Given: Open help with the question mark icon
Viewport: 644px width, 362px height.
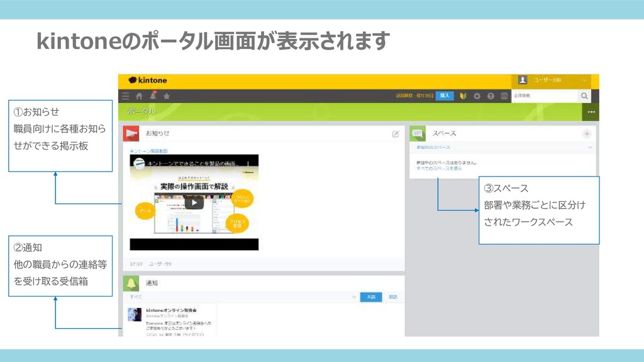Looking at the screenshot, I should 491,96.
